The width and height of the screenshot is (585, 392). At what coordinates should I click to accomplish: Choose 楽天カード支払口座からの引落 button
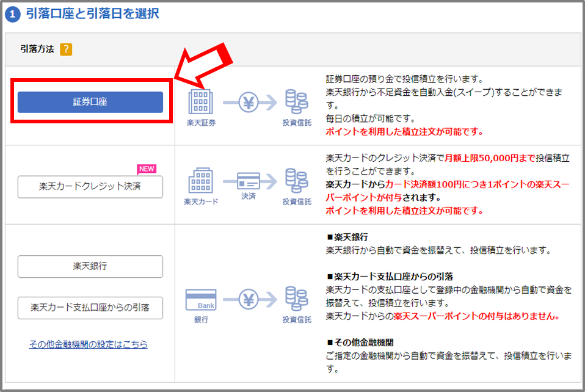(x=90, y=308)
